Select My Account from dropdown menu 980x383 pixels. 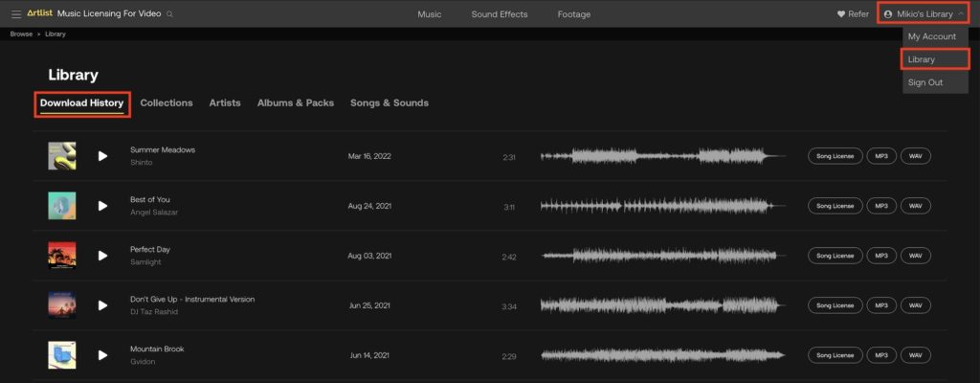coord(932,36)
